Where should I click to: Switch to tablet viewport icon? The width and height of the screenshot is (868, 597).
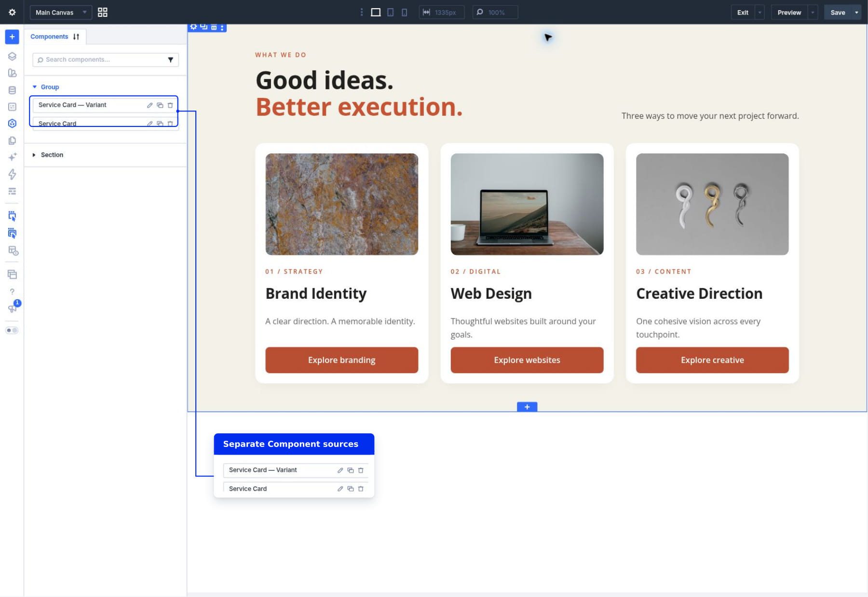(x=391, y=12)
